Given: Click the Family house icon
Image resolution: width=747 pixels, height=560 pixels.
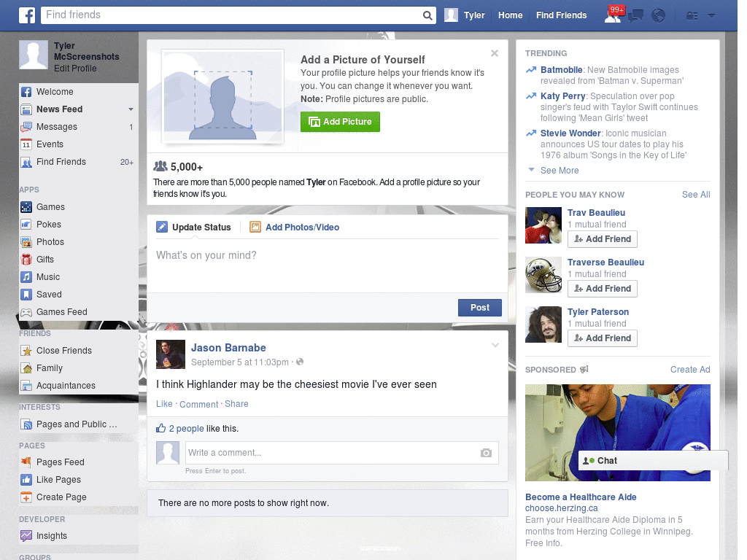Looking at the screenshot, I should coord(26,368).
